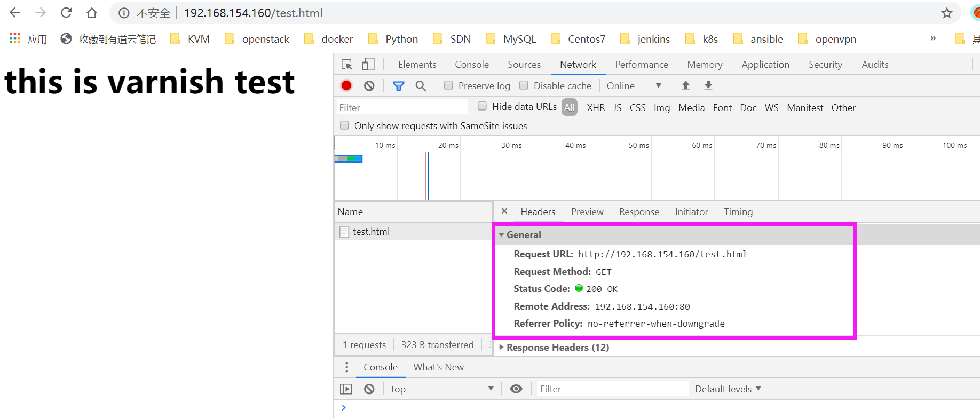Filter requests by JS
980x418 pixels.
[617, 108]
